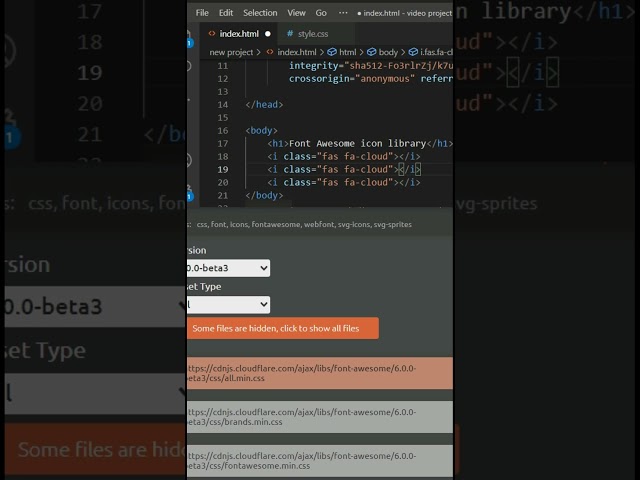This screenshot has width=640, height=480.
Task: Click the 'index.html - video project' window title
Action: point(407,13)
